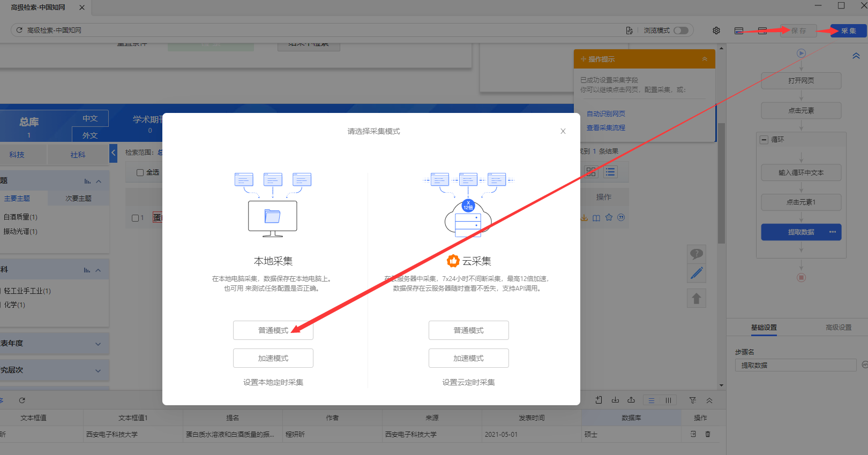The image size is (868, 455).
Task: Collapse the 操作提示 panel
Action: coord(705,59)
